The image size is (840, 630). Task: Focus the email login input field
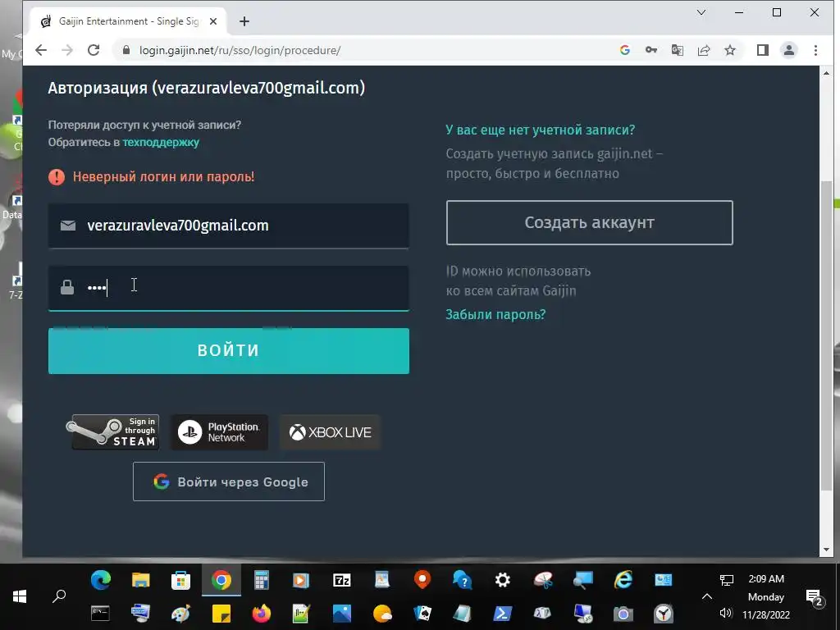click(x=229, y=226)
